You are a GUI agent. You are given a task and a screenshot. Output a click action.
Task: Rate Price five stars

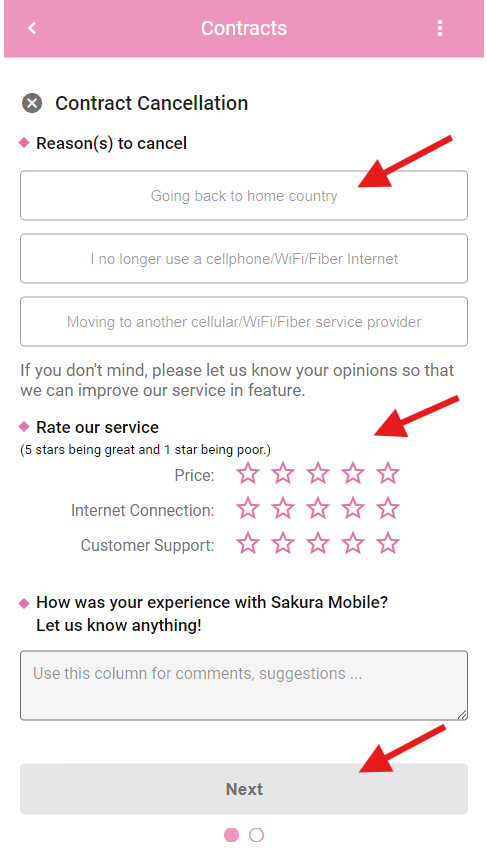click(x=388, y=474)
